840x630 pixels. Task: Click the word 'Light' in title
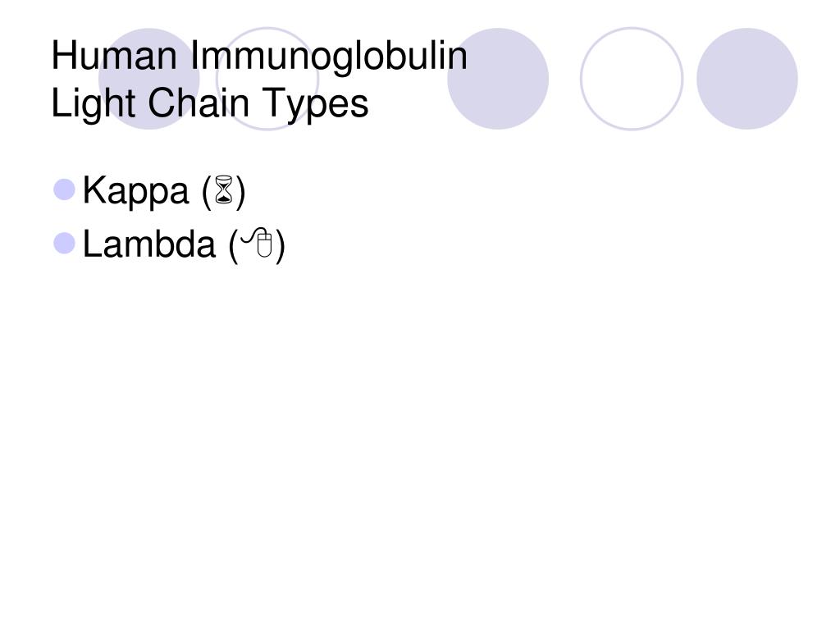point(94,103)
